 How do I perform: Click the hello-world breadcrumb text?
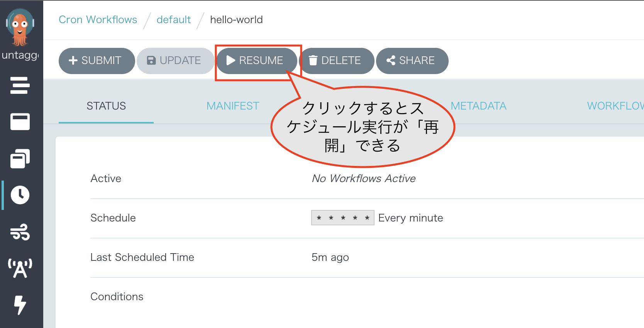236,20
